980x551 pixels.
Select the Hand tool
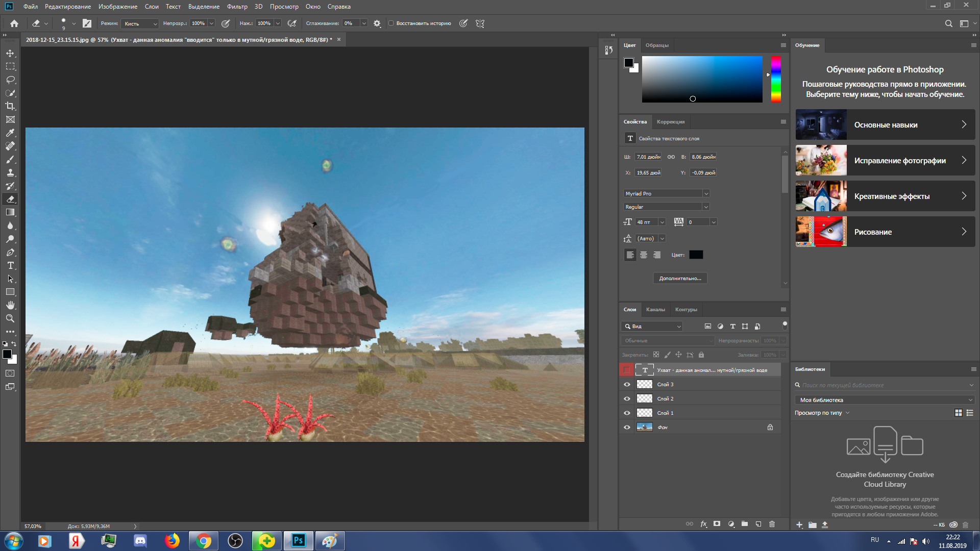pos(10,305)
